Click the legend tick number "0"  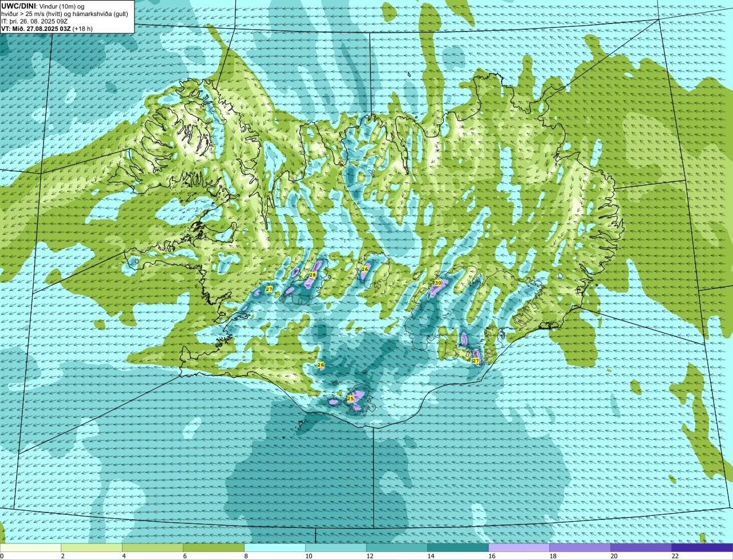2,556
